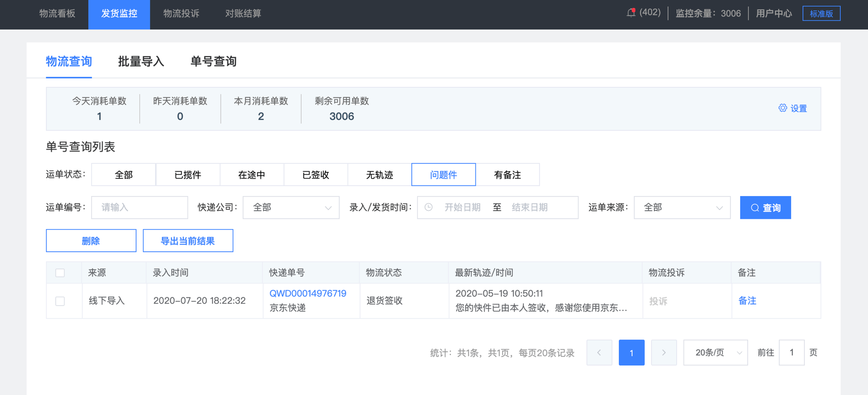Select the 已签收 status filter
The width and height of the screenshot is (868, 395).
(x=316, y=175)
